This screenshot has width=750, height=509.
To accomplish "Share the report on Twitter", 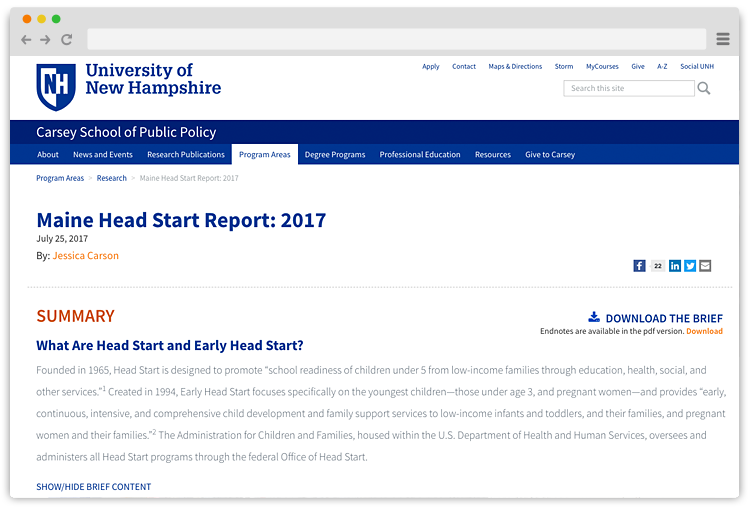I will click(x=690, y=266).
